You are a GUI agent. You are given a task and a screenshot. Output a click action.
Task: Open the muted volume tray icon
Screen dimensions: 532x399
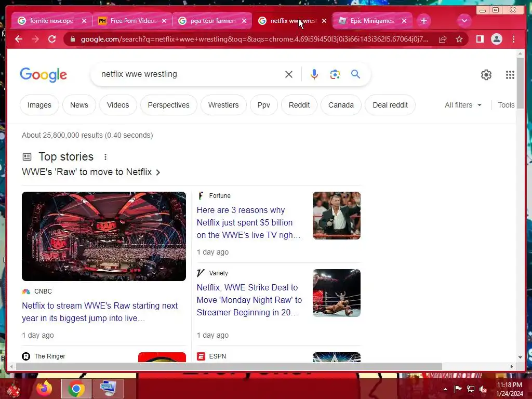click(x=483, y=389)
